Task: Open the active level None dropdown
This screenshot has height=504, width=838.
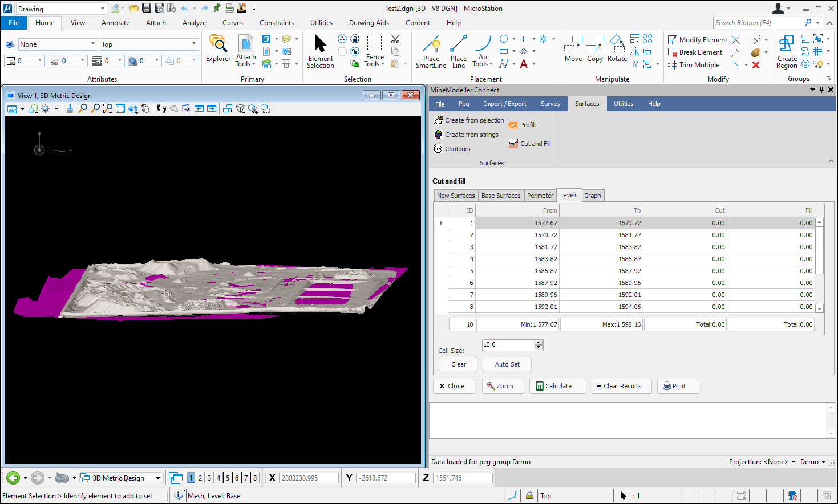Action: point(58,44)
